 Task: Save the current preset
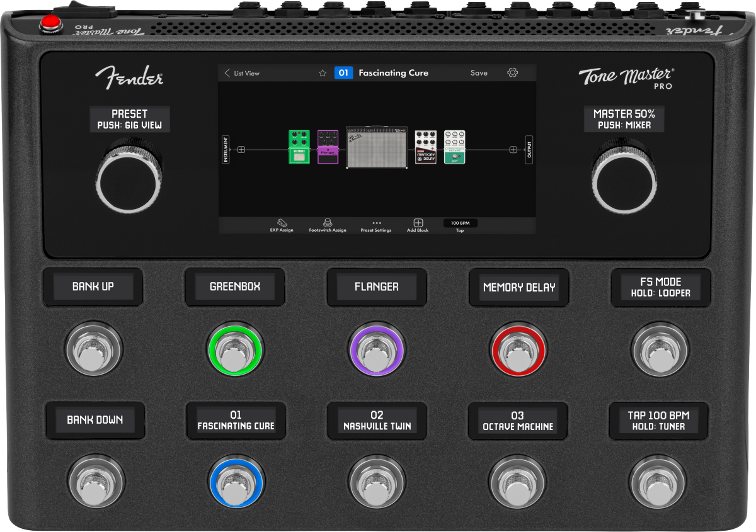pyautogui.click(x=479, y=73)
